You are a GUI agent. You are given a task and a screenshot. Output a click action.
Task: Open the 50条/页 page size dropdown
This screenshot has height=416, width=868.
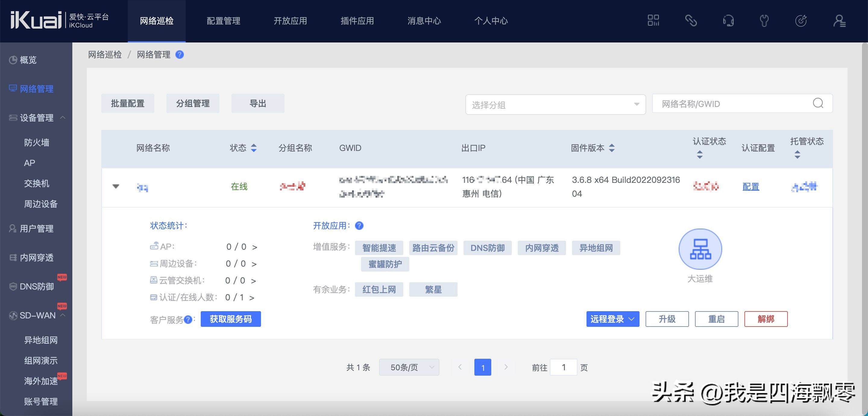409,367
